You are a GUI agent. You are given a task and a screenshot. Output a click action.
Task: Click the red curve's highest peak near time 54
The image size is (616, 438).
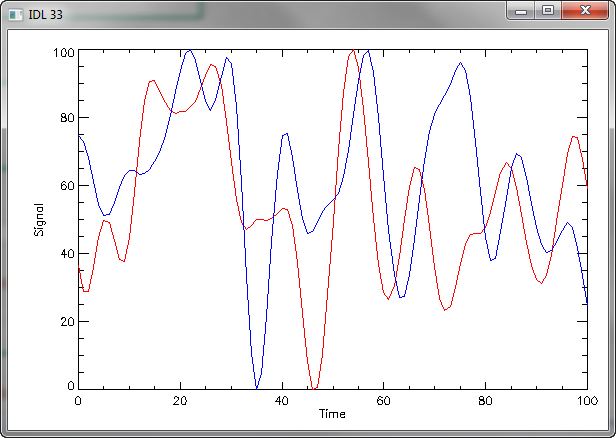pyautogui.click(x=353, y=51)
